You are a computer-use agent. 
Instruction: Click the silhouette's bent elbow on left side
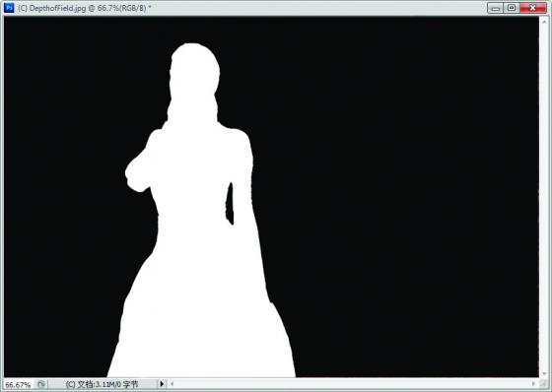coord(136,176)
